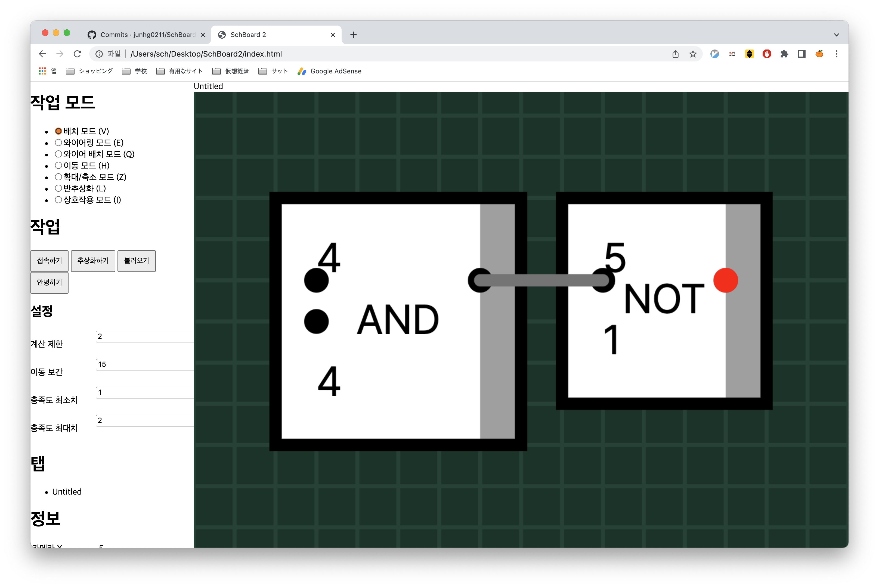
Task: Click the share page icon
Action: (x=675, y=54)
